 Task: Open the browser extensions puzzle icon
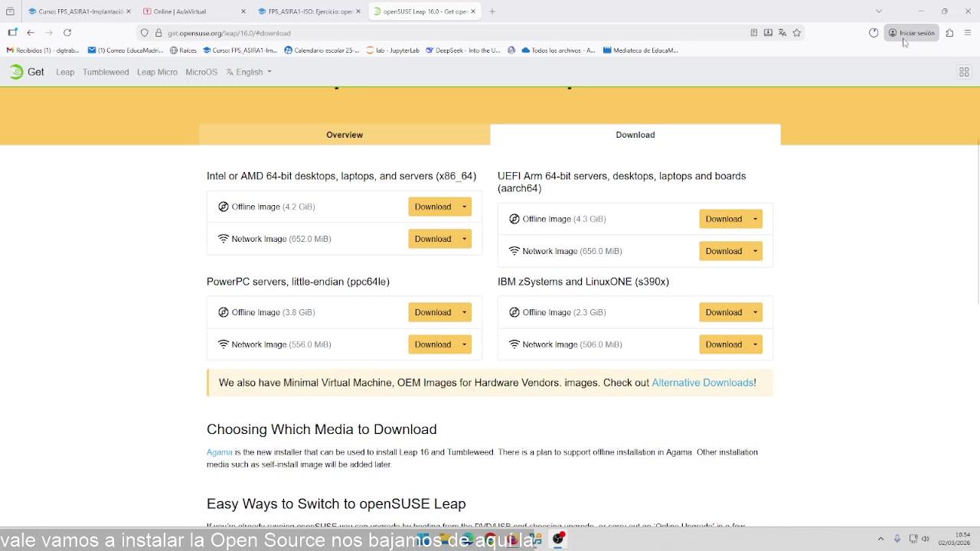pos(949,33)
